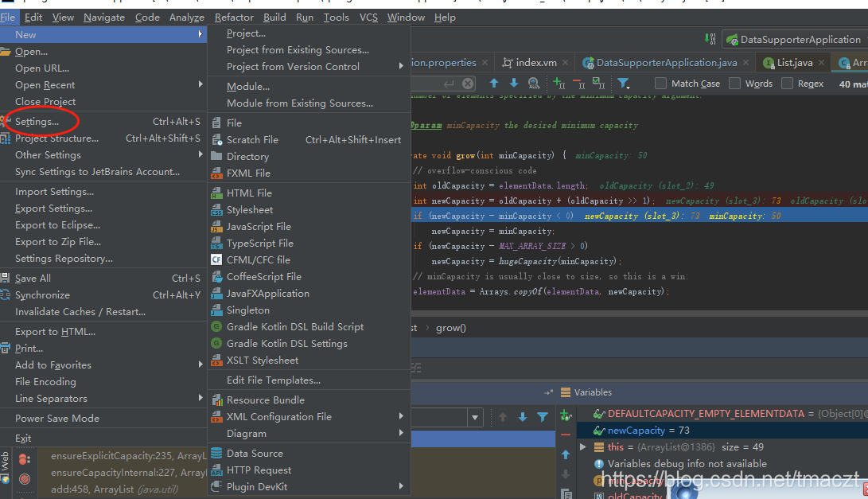Open the Refactor menu in menu bar
This screenshot has height=499, width=868.
234,18
